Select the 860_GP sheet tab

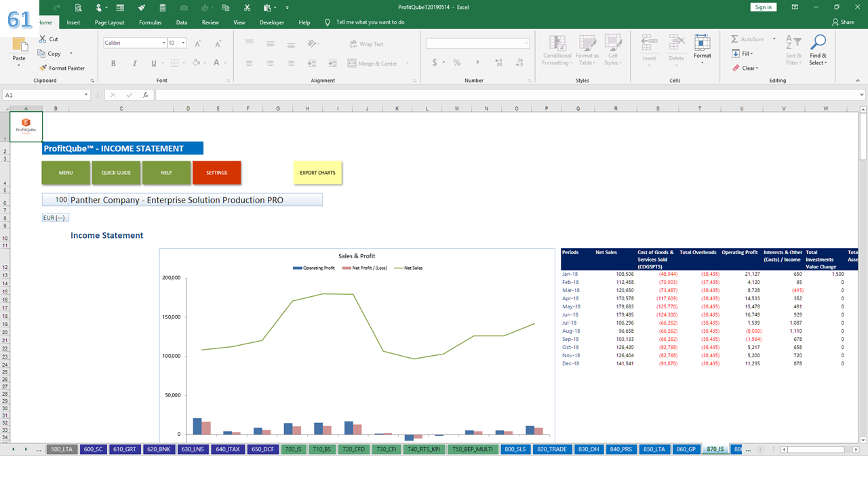pos(686,449)
